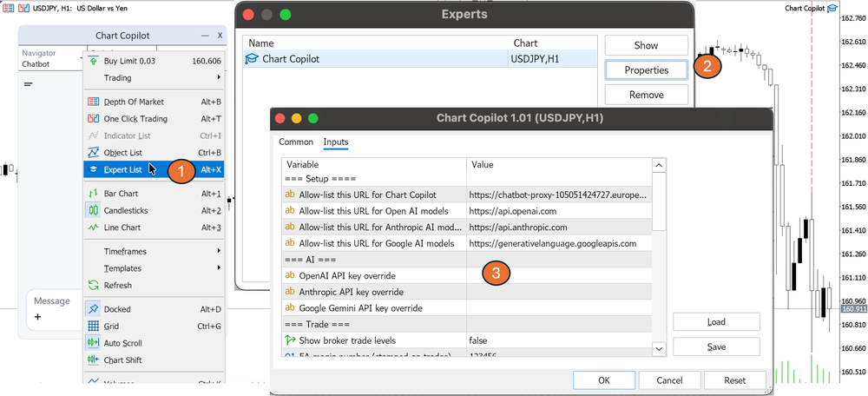This screenshot has width=868, height=396.
Task: Click the Show button in Experts window
Action: 646,45
